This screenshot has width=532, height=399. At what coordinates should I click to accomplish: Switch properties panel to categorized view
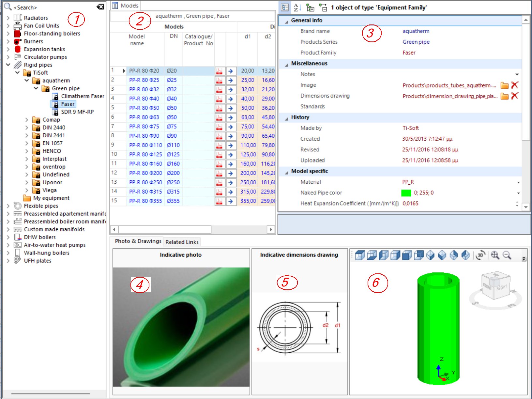point(285,7)
